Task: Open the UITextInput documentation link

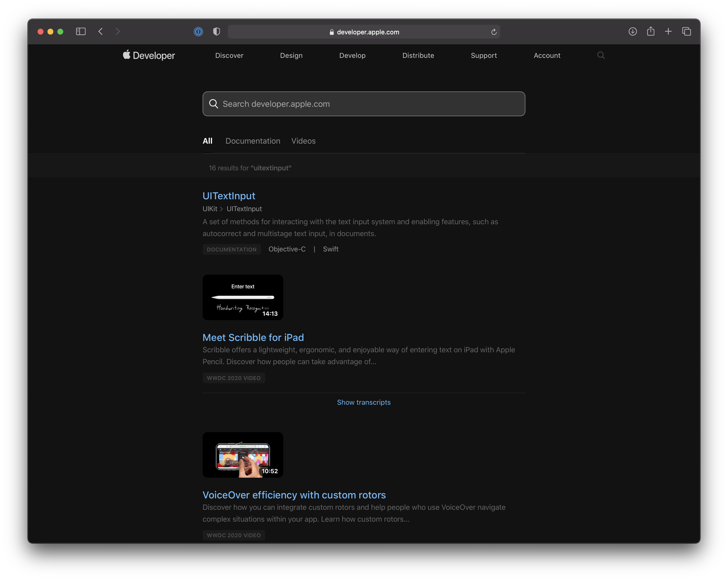Action: (229, 196)
